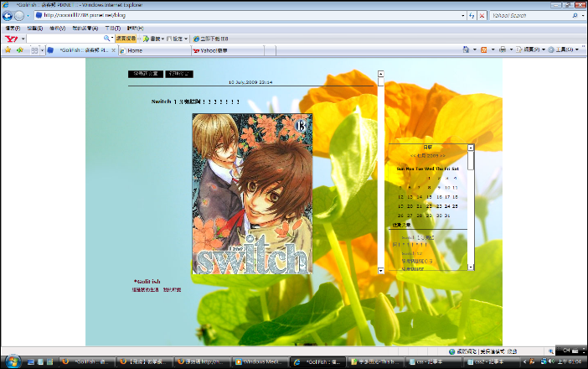Open the Quick Tabs grid icon

(x=34, y=50)
